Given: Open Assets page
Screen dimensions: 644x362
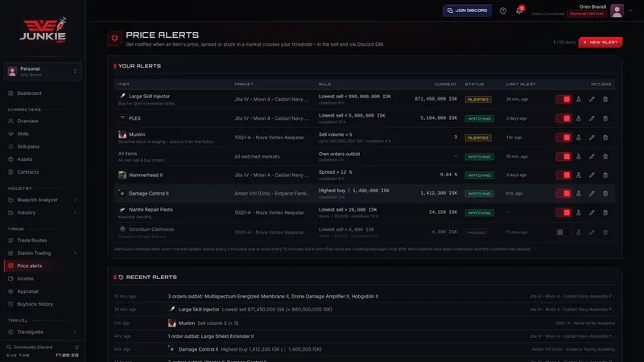Looking at the screenshot, I should tap(43, 159).
